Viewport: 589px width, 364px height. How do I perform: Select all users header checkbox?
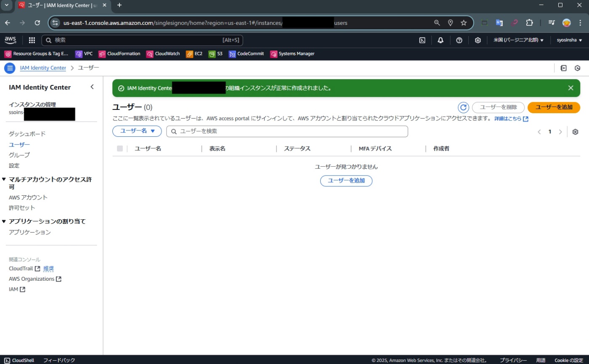pos(120,149)
